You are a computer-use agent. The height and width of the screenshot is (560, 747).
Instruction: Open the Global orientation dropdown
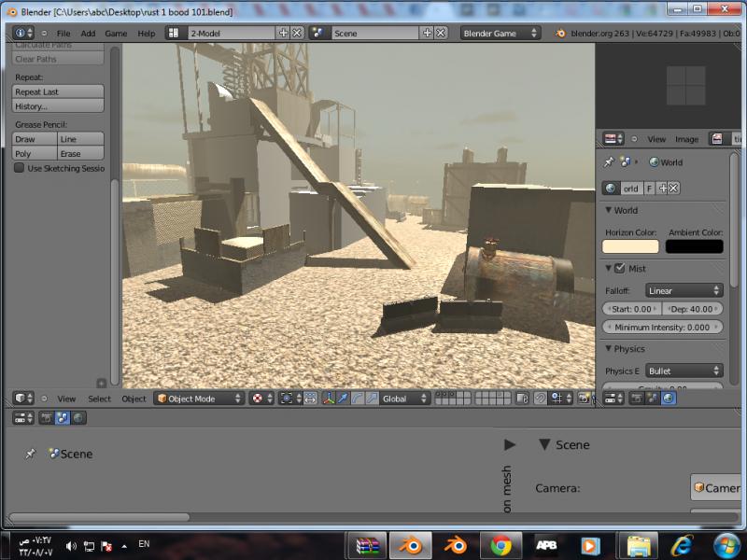pyautogui.click(x=403, y=399)
